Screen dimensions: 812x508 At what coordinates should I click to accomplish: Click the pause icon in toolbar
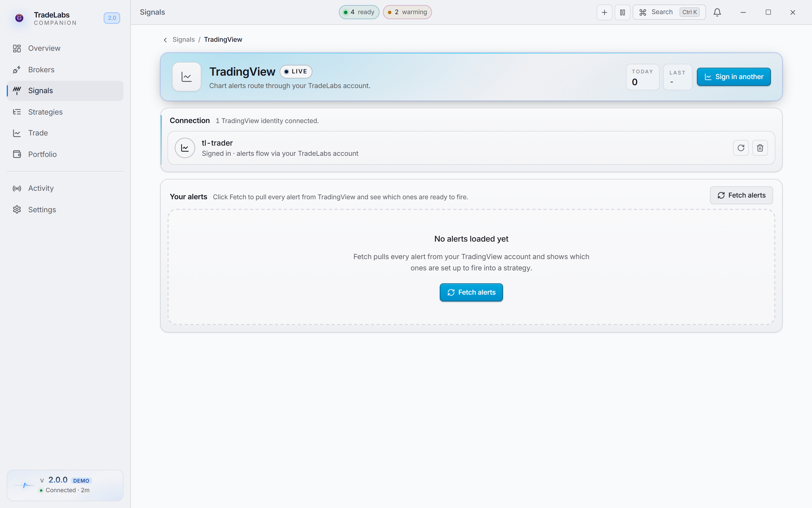622,12
